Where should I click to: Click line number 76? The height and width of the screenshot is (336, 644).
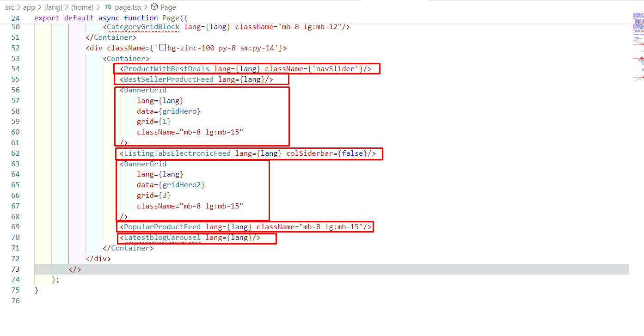click(15, 300)
